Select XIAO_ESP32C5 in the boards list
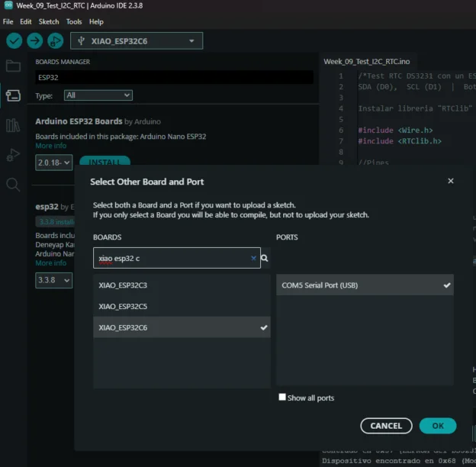This screenshot has height=467, width=476. point(182,307)
